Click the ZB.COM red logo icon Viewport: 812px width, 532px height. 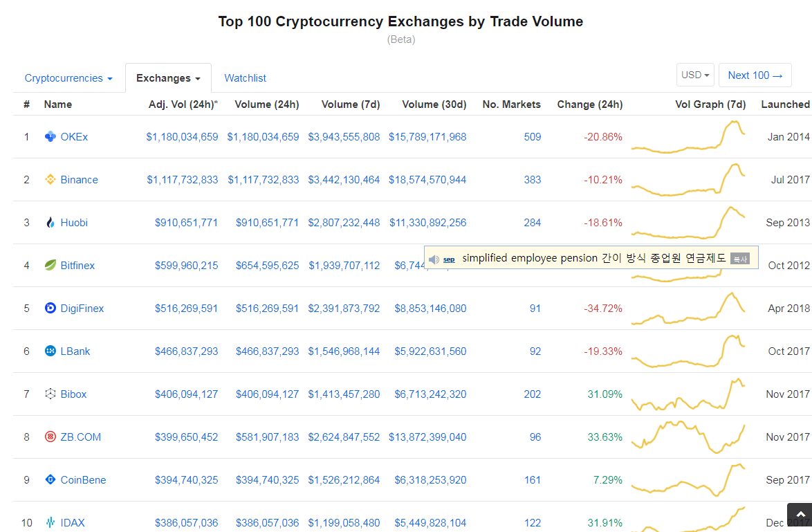pyautogui.click(x=50, y=437)
